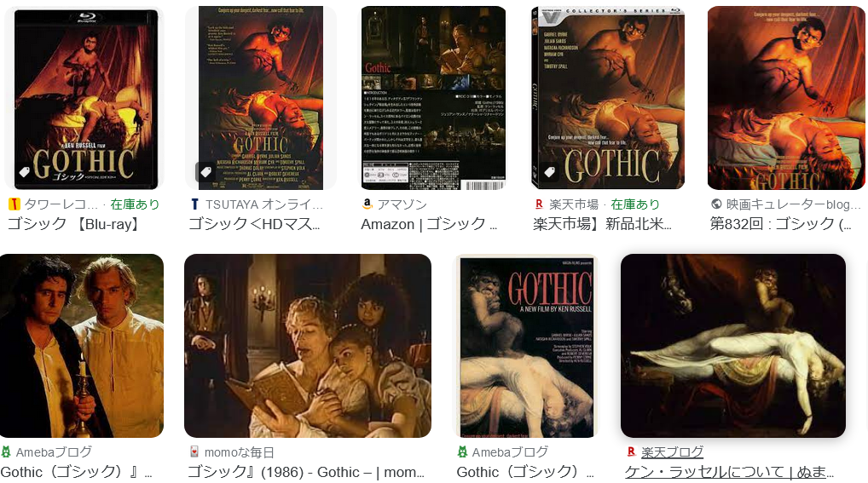Image resolution: width=868 pixels, height=483 pixels.
Task: Click the Tower Records favicon icon
Action: (x=14, y=204)
